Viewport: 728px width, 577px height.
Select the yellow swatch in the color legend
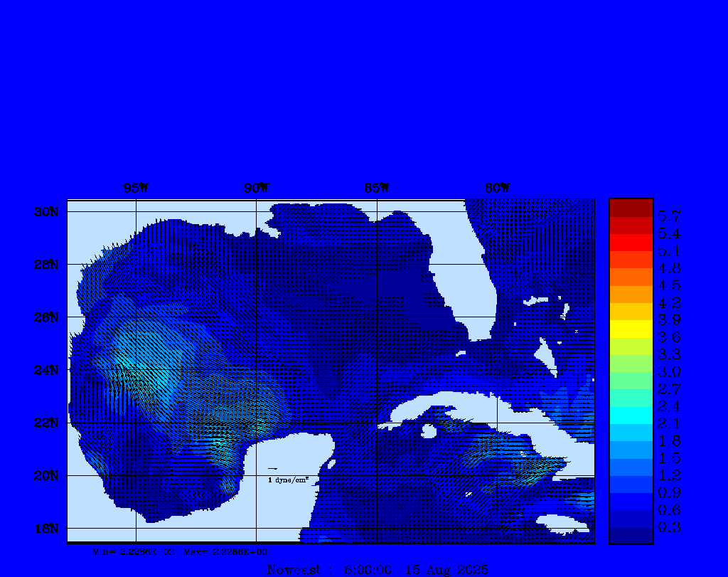pyautogui.click(x=631, y=329)
